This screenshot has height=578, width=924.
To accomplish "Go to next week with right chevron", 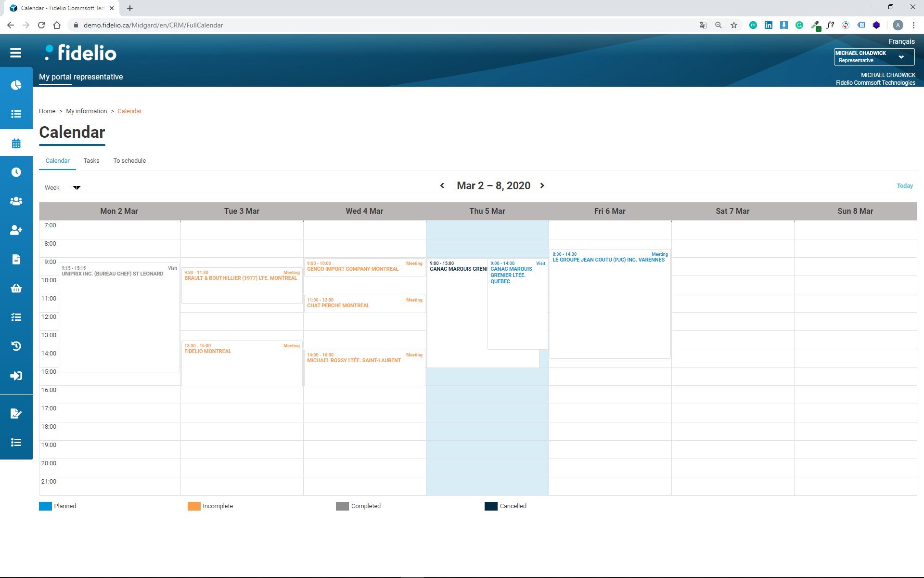I will point(542,185).
